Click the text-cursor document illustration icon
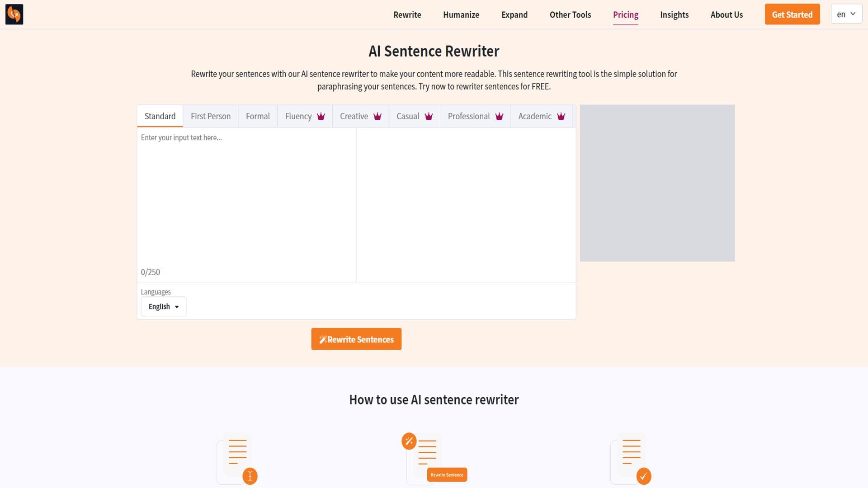The width and height of the screenshot is (868, 488). pos(237,459)
